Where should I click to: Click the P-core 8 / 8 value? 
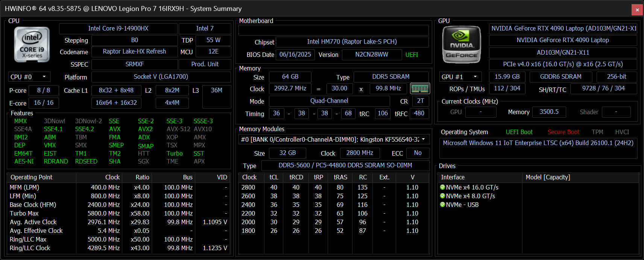[x=44, y=90]
